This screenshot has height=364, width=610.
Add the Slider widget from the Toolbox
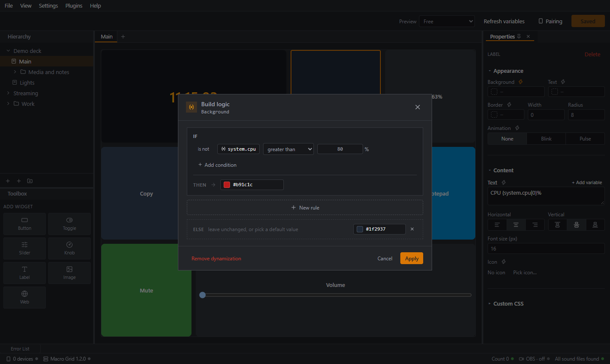(x=25, y=248)
